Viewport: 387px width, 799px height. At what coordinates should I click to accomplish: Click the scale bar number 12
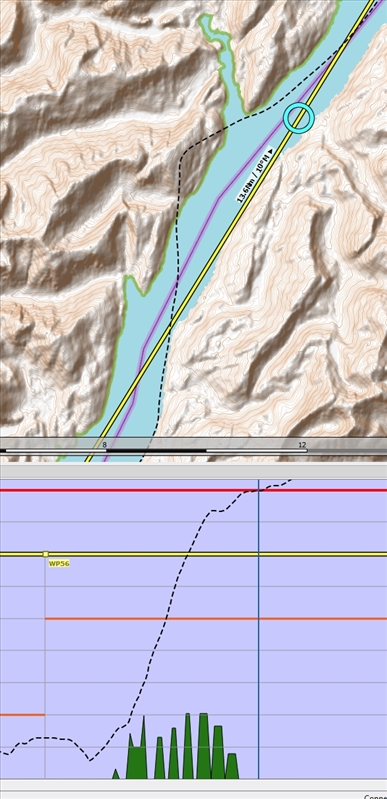[x=302, y=445]
